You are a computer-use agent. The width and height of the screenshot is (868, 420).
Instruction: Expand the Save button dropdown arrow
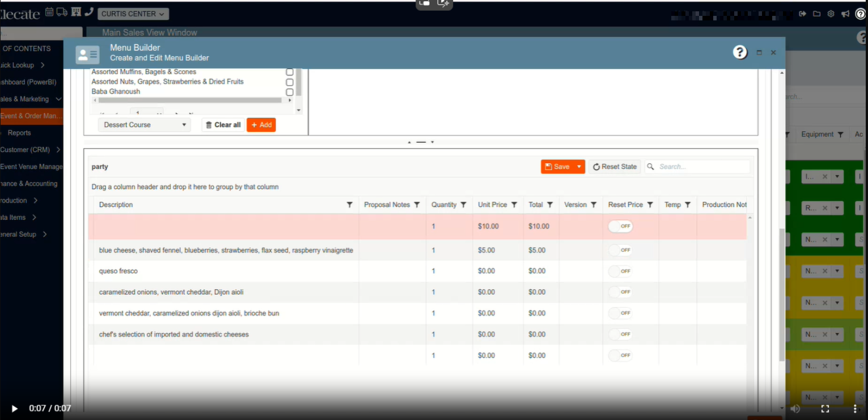tap(579, 167)
